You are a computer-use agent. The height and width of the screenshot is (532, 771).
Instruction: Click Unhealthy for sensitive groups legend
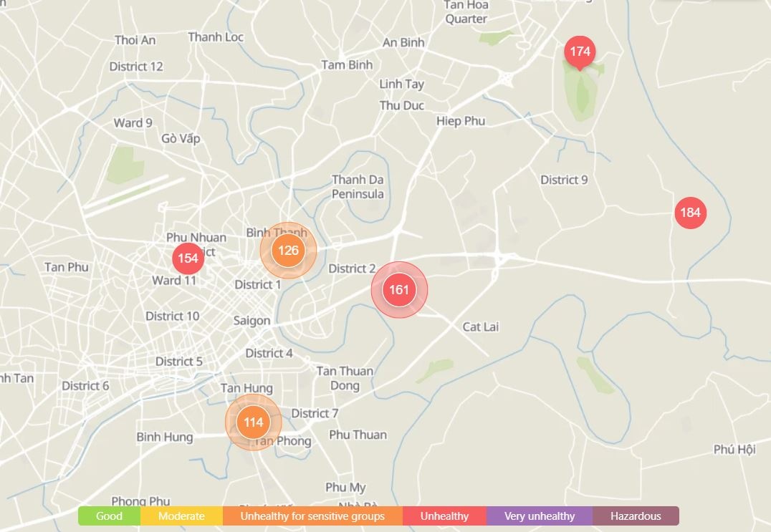tap(312, 516)
